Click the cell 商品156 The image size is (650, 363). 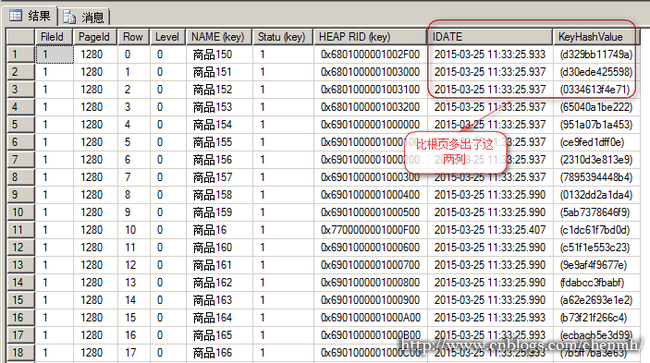pyautogui.click(x=219, y=160)
